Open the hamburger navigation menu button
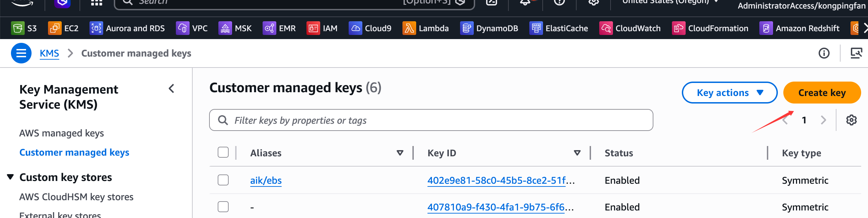 tap(21, 53)
